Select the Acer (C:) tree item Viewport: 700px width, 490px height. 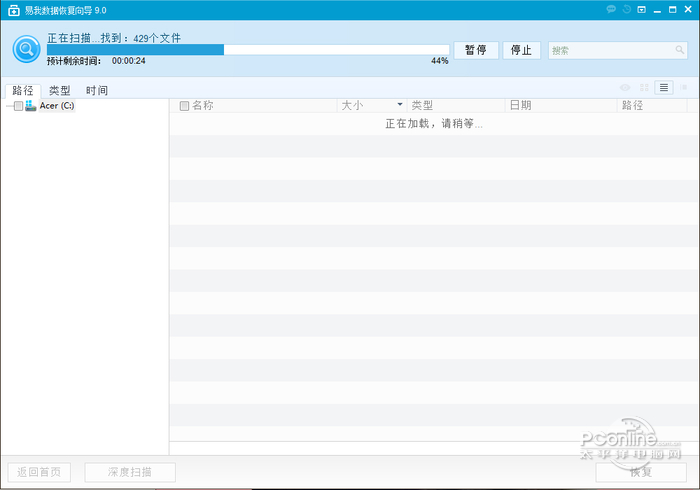57,106
